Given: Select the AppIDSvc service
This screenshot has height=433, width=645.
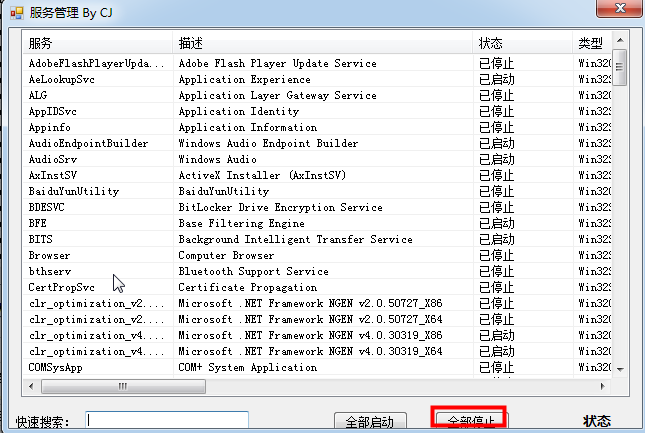Looking at the screenshot, I should click(53, 111).
